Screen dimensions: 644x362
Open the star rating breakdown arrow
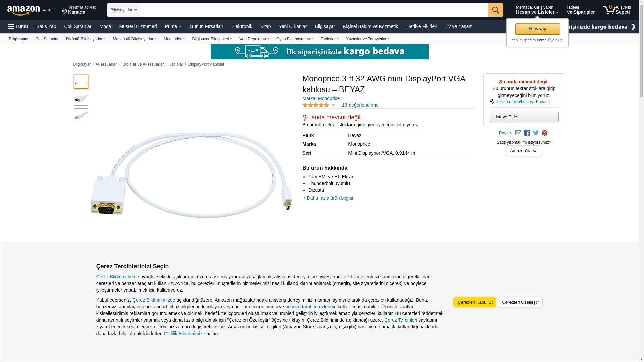coord(333,105)
